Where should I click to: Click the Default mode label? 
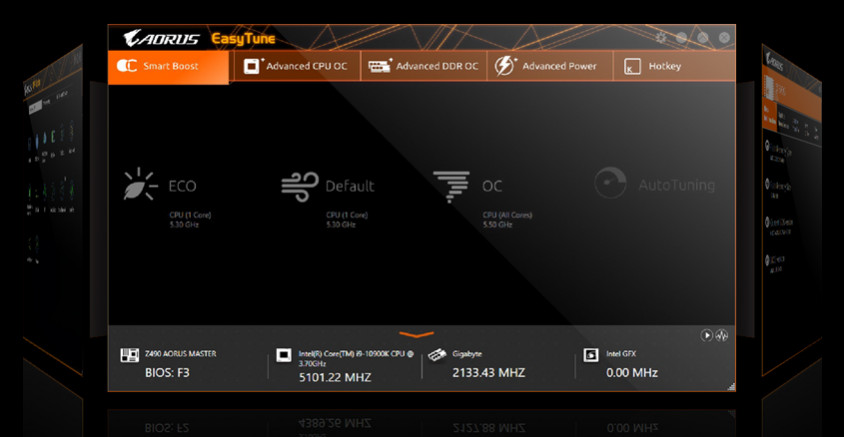point(350,186)
